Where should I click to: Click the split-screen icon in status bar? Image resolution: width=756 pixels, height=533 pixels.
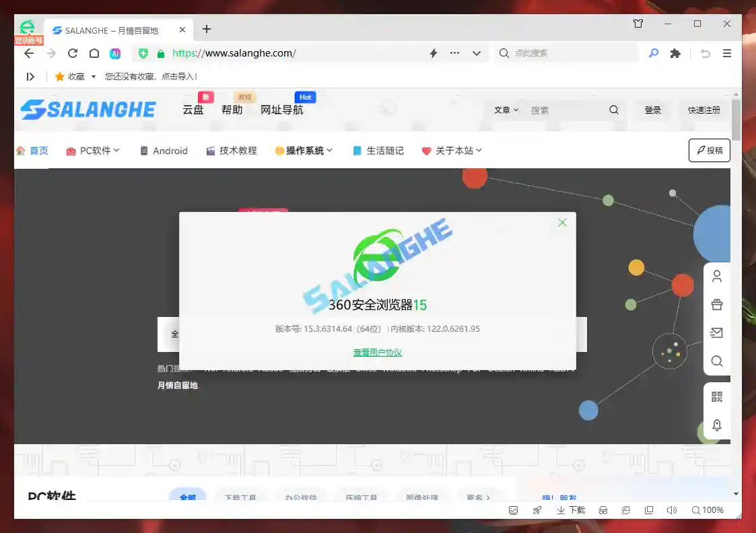(649, 509)
